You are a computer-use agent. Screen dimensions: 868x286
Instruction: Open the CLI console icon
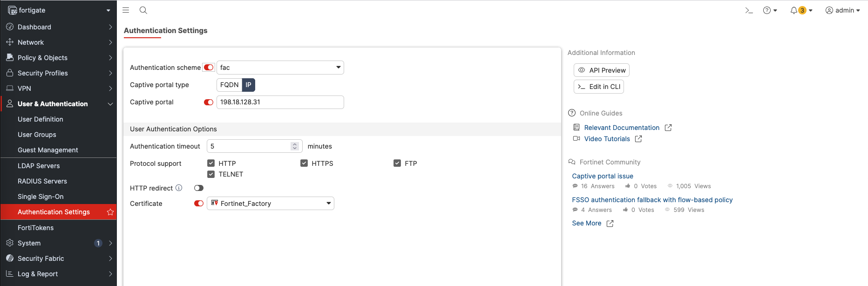tap(749, 10)
